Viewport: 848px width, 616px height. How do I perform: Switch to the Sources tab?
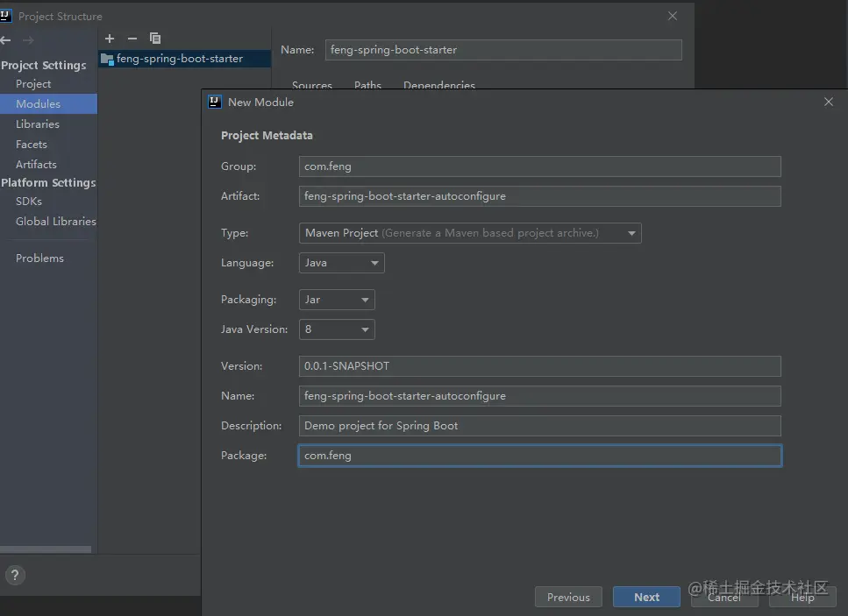click(312, 84)
